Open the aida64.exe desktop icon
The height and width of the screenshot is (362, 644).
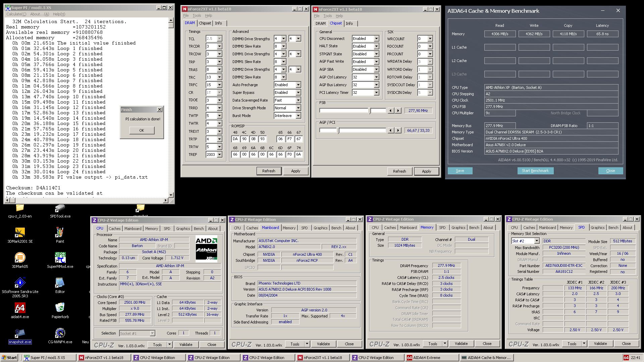coord(20,308)
